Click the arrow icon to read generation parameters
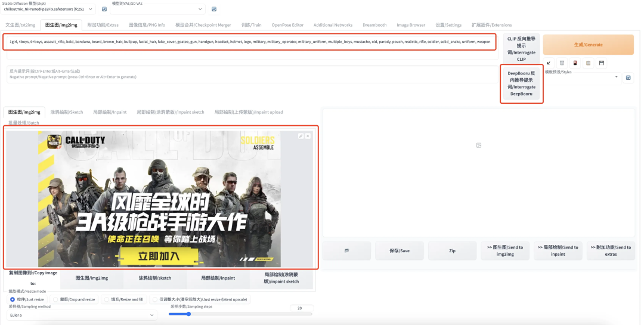This screenshot has width=644, height=325. tap(549, 63)
